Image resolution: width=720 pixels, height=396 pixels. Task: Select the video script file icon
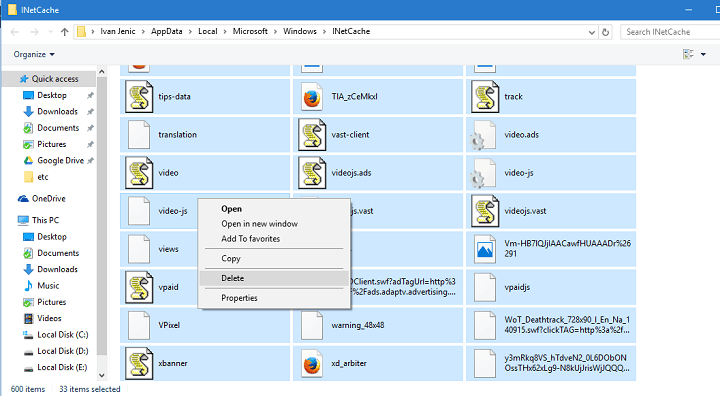point(139,173)
